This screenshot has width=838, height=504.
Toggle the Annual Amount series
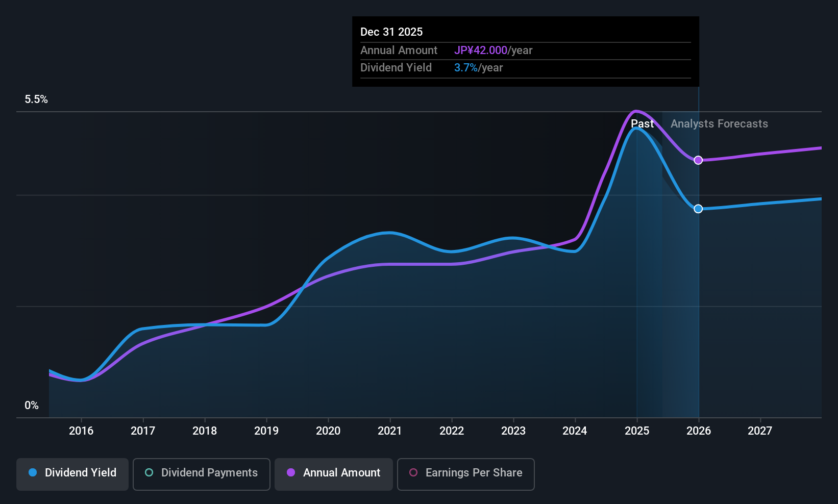pos(334,474)
